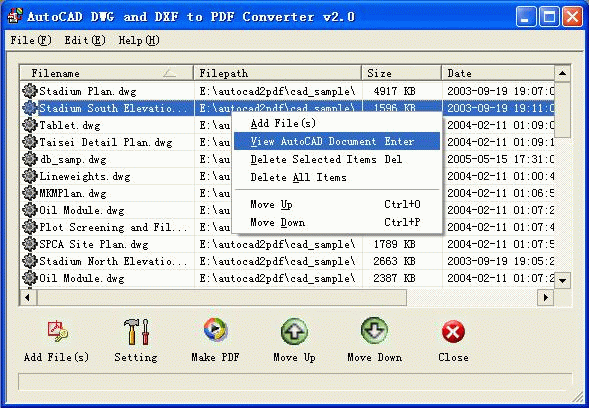The height and width of the screenshot is (408, 589).
Task: Sort by the Filename column header
Action: click(x=107, y=73)
